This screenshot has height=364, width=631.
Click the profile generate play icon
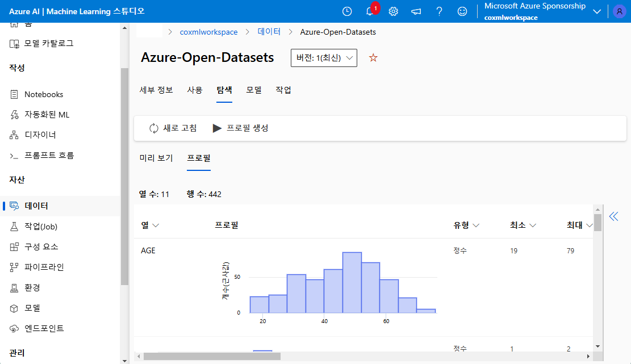pos(217,128)
